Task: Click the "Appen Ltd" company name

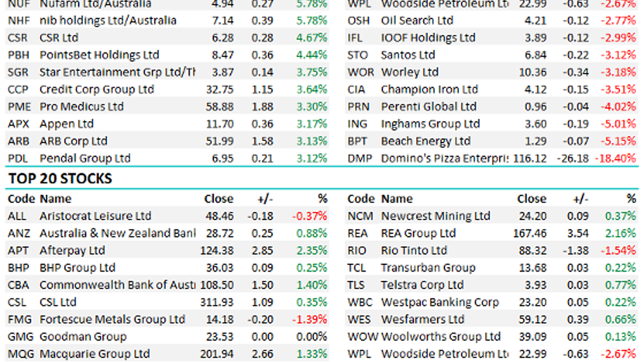Action: click(66, 125)
